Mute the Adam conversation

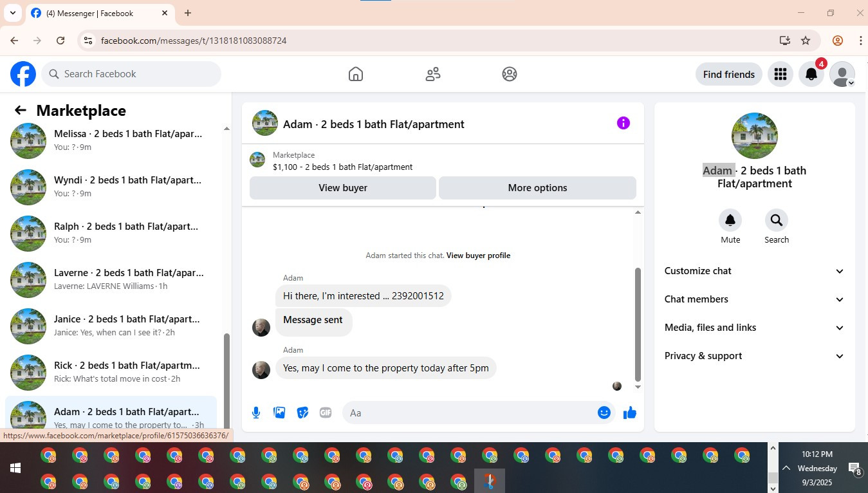730,220
